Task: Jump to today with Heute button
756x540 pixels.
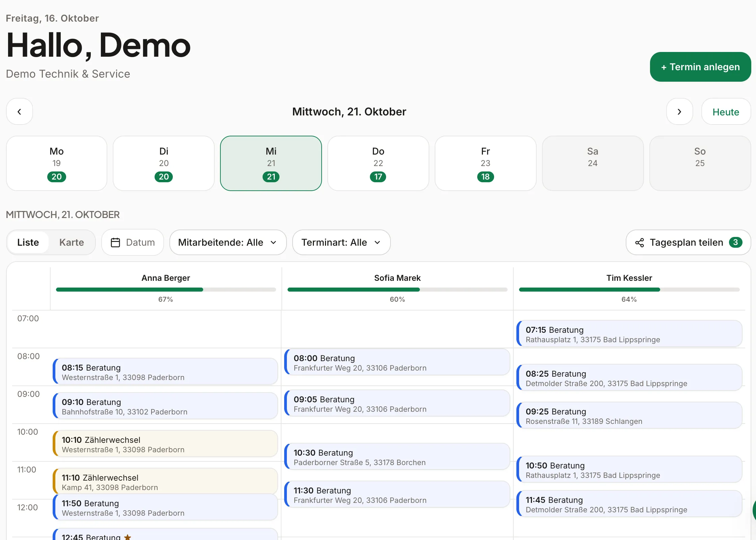Action: pyautogui.click(x=726, y=112)
